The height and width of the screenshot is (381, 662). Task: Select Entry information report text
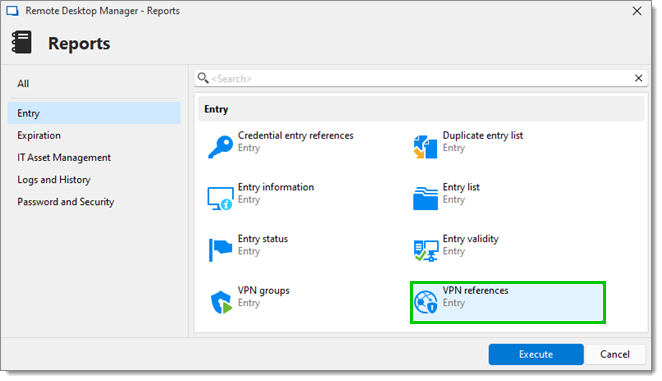(276, 187)
